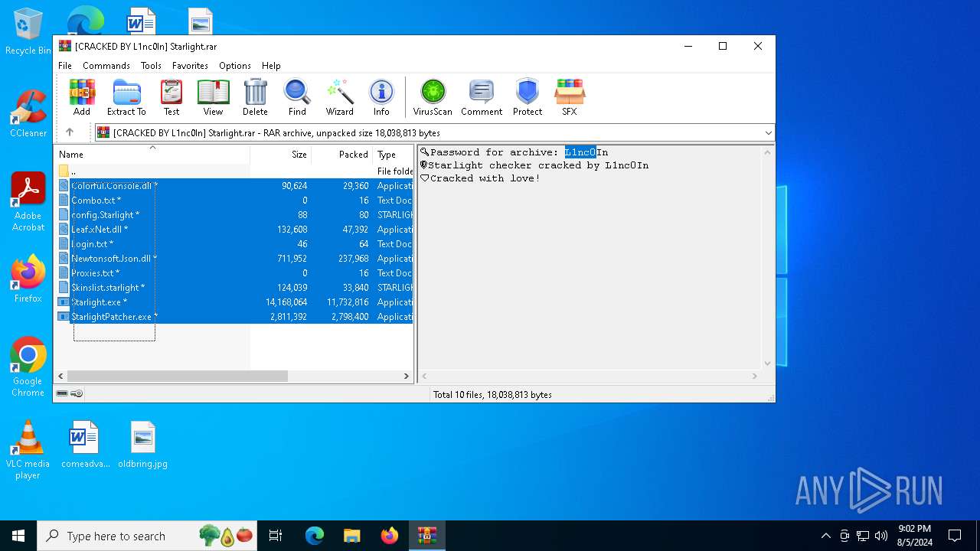Open Firefox desktop shortcut
This screenshot has width=980, height=551.
(x=28, y=279)
